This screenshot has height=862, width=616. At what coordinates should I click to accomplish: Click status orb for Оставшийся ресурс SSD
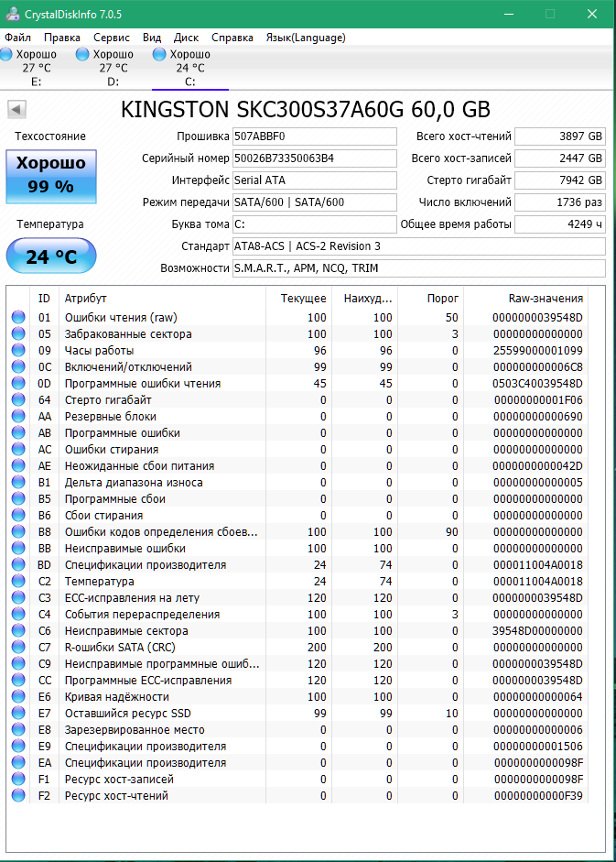tap(18, 713)
